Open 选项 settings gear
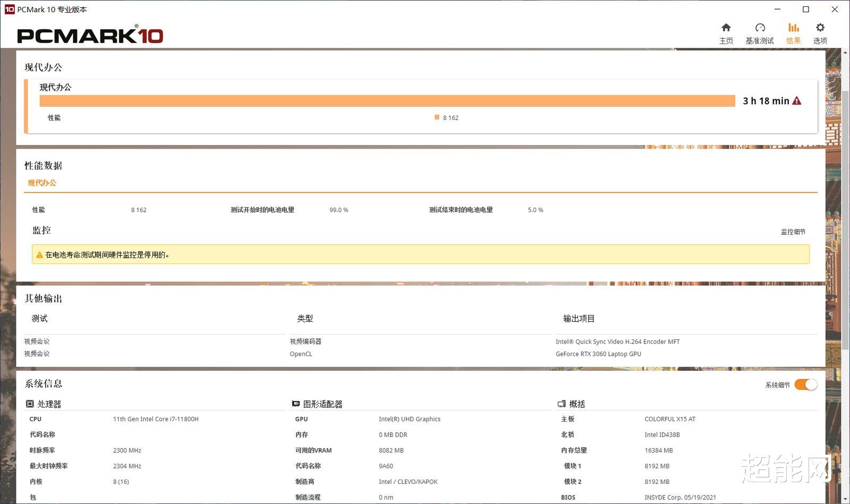Image resolution: width=850 pixels, height=504 pixels. pyautogui.click(x=820, y=33)
